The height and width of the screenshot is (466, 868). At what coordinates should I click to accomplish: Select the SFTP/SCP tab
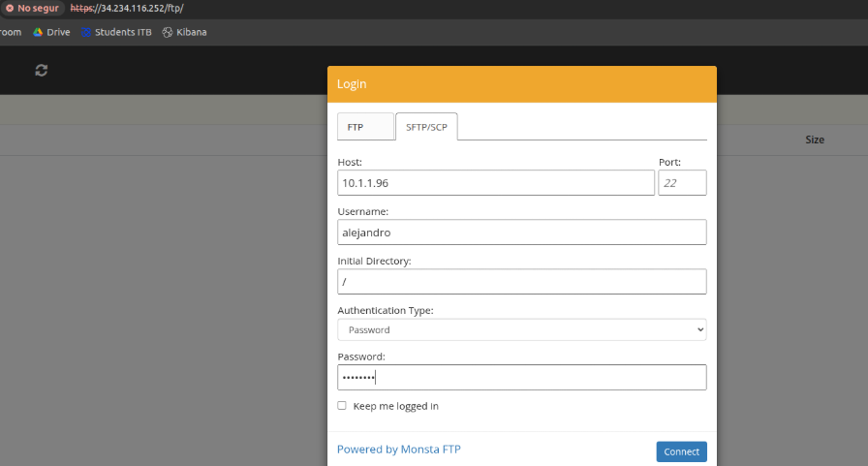click(426, 127)
